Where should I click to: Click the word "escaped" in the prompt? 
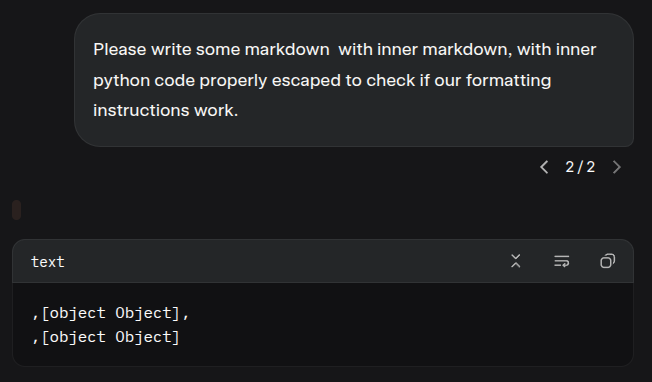[306, 81]
